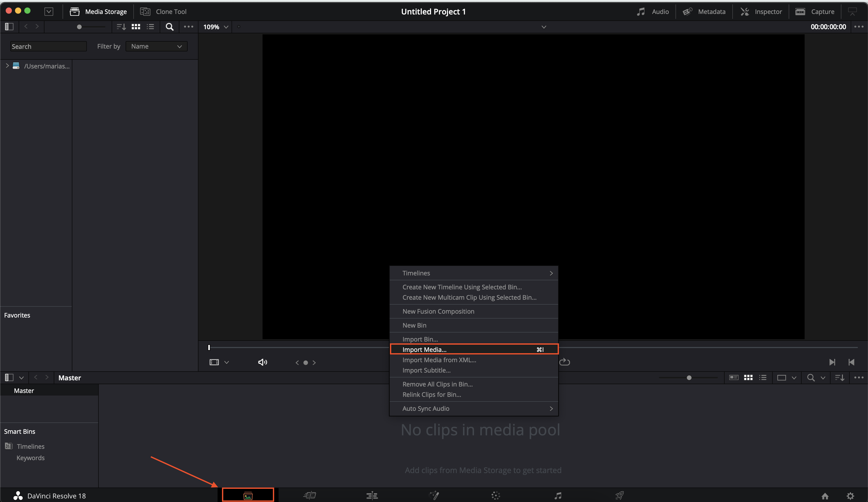The width and height of the screenshot is (868, 502).
Task: Open the Fusion page icon
Action: (x=434, y=496)
